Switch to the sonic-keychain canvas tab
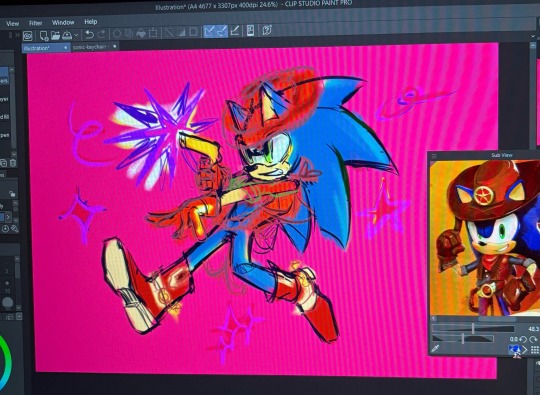The height and width of the screenshot is (395, 540). (94, 46)
